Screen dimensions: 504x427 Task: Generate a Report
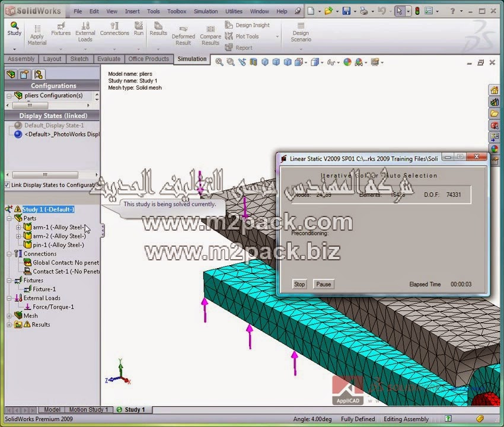(239, 47)
